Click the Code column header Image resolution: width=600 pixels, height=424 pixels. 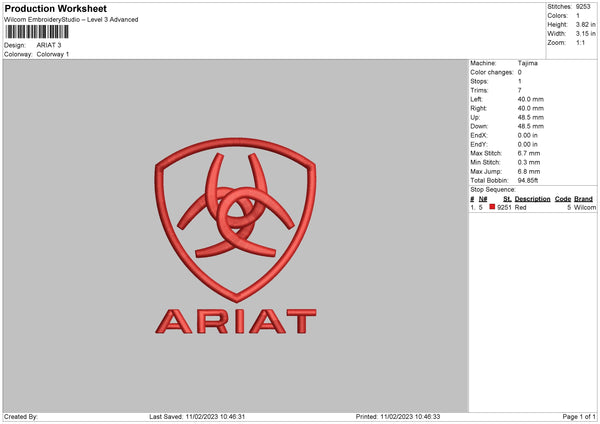pyautogui.click(x=562, y=199)
